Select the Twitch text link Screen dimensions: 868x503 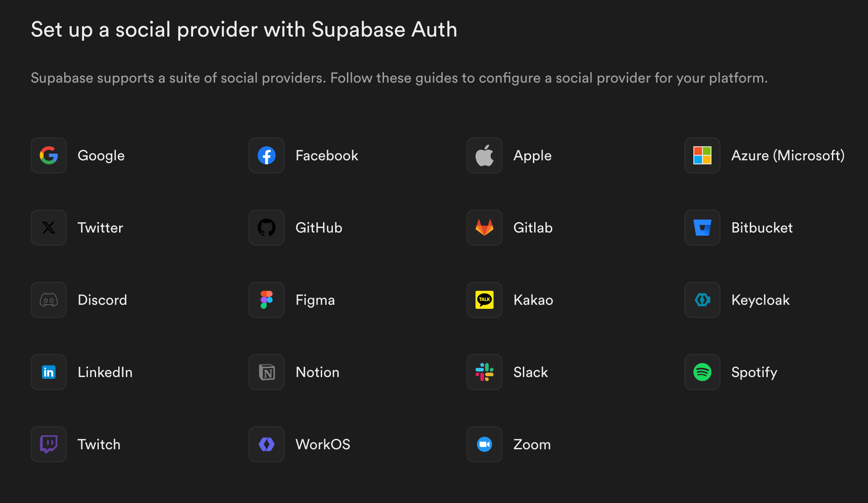[99, 444]
